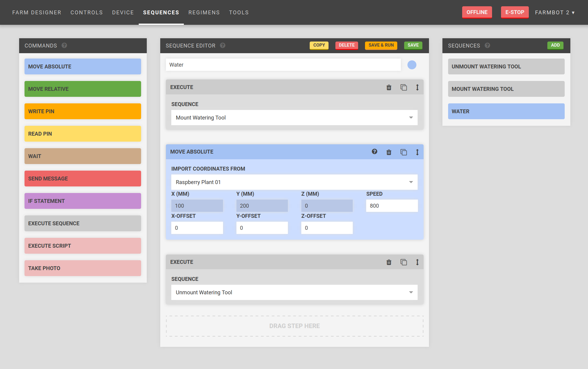Click the blue sequence color picker circle
The height and width of the screenshot is (369, 588).
point(412,65)
